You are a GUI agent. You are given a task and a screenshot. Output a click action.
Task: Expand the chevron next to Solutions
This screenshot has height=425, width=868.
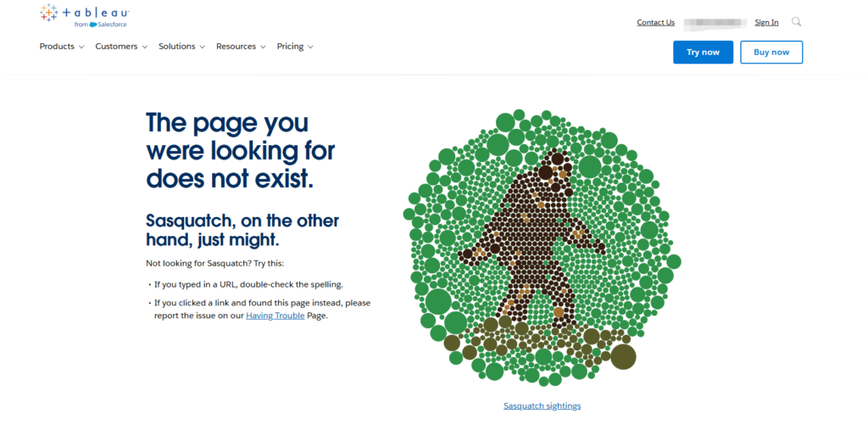203,48
